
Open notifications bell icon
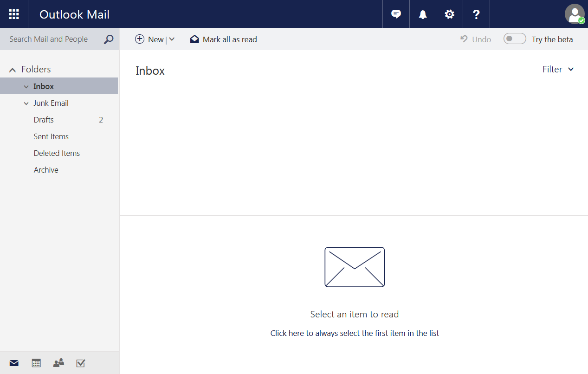coord(423,14)
